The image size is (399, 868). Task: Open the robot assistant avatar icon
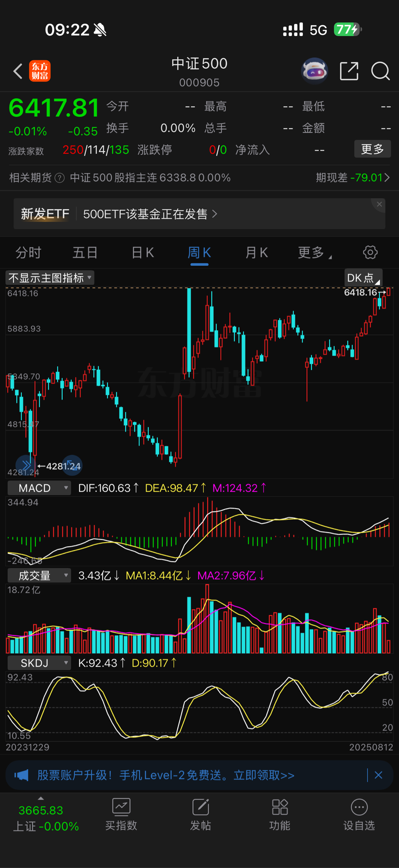click(x=314, y=71)
